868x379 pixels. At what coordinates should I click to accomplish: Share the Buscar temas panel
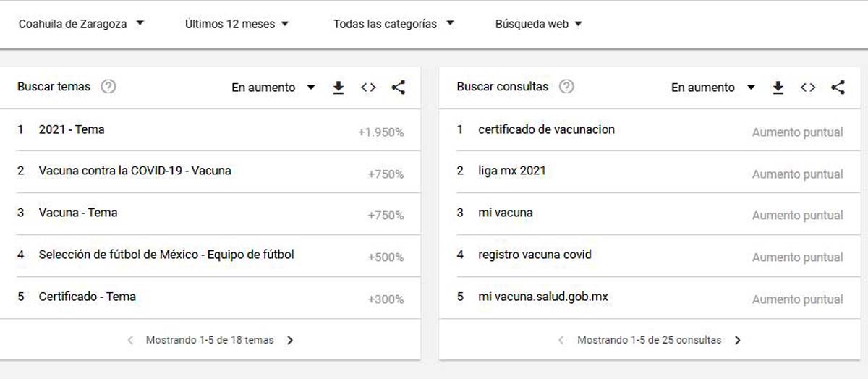click(398, 88)
